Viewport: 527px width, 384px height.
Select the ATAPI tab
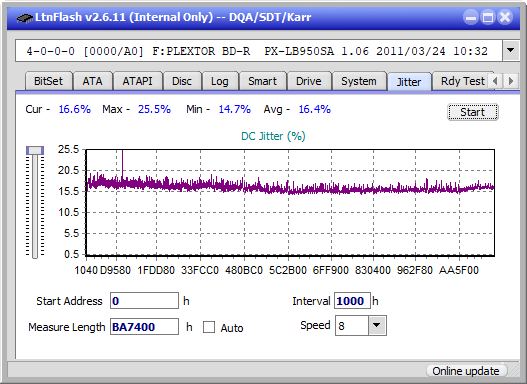[137, 81]
